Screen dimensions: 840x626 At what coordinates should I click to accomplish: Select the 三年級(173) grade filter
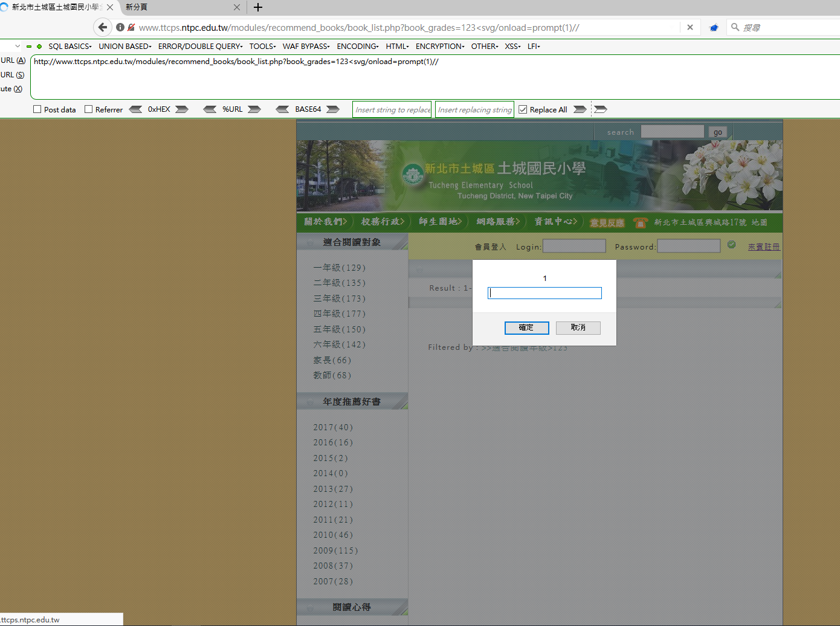340,298
